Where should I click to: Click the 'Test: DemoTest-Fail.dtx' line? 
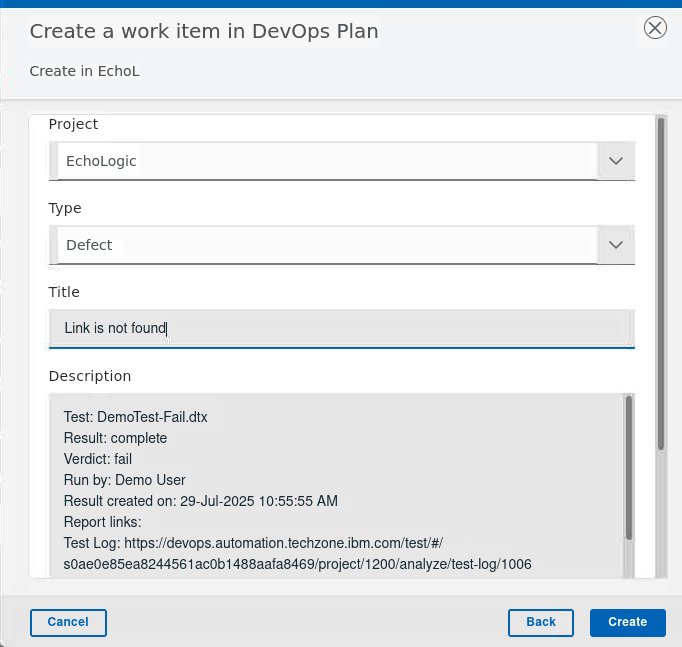pyautogui.click(x=135, y=417)
